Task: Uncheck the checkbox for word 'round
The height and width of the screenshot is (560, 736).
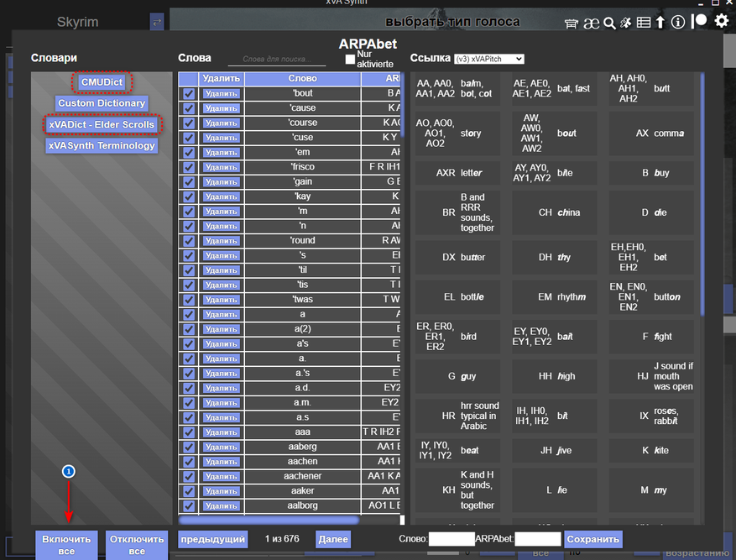Action: [189, 241]
